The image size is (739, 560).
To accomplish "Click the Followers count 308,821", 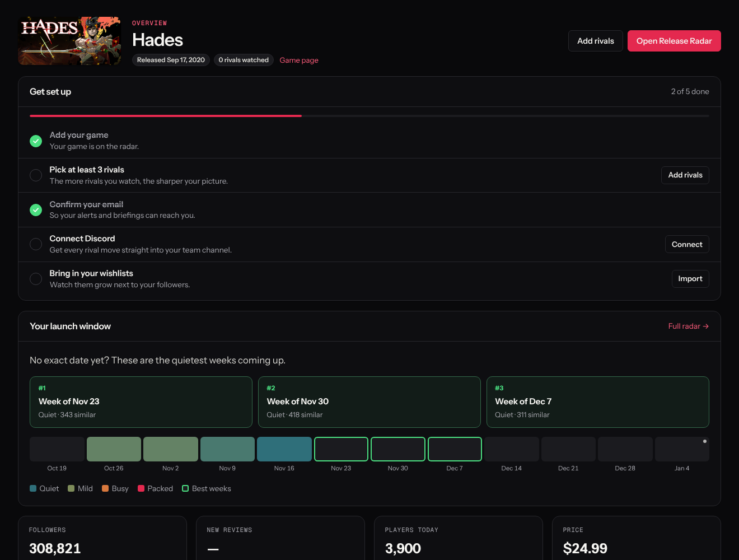I will coord(55,548).
